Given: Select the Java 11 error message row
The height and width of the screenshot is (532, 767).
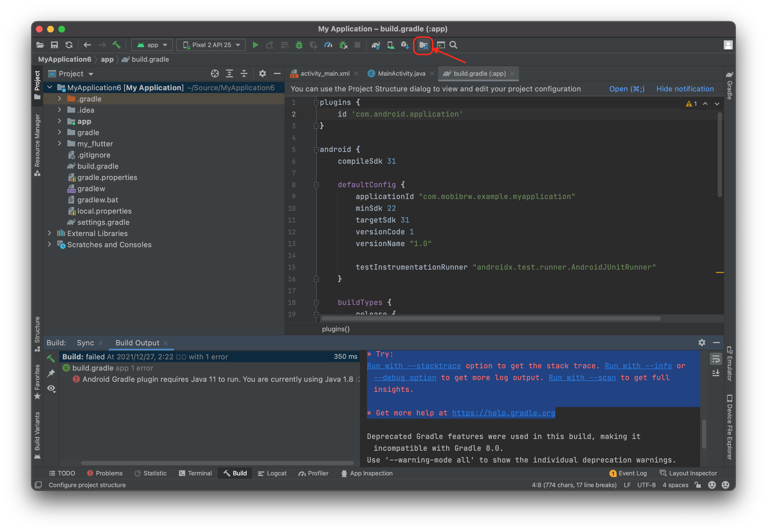Looking at the screenshot, I should [x=210, y=379].
